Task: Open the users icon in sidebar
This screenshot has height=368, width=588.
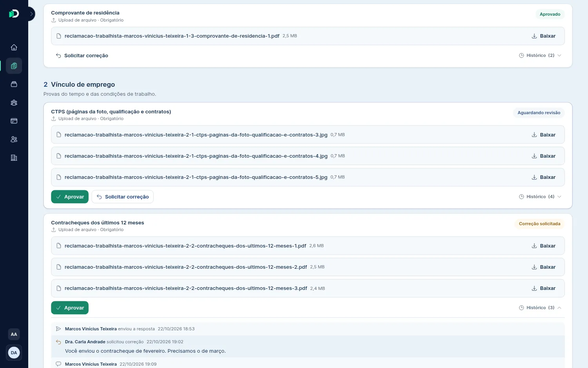Action: click(x=14, y=139)
